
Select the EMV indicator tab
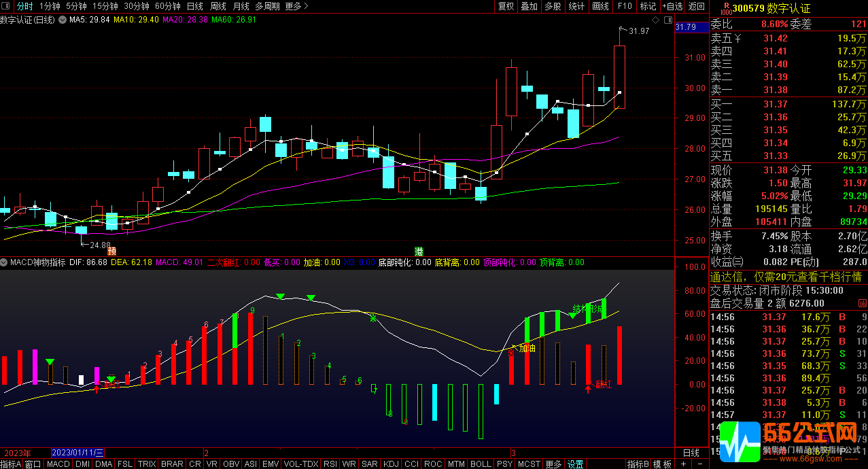coord(271,464)
